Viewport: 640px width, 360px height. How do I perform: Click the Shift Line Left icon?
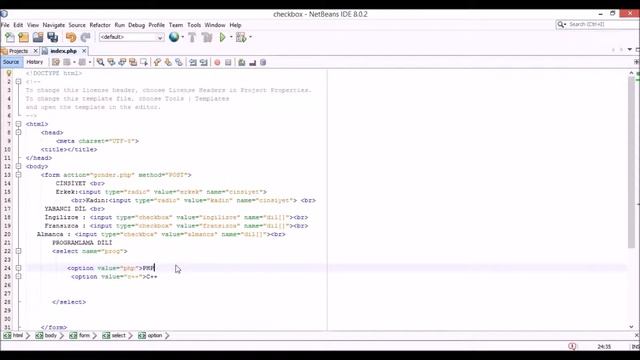tap(193, 62)
